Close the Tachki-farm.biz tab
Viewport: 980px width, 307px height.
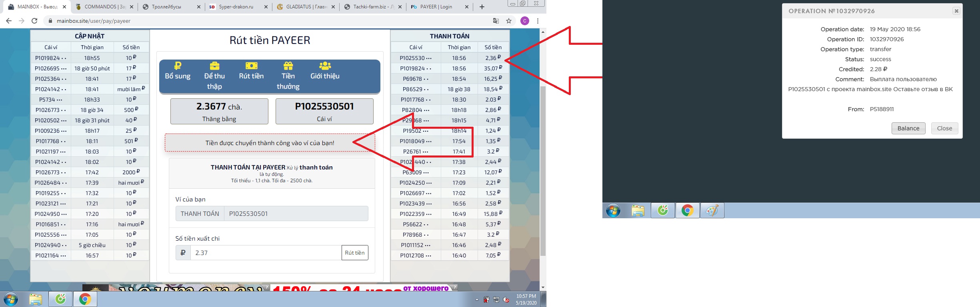click(x=400, y=7)
